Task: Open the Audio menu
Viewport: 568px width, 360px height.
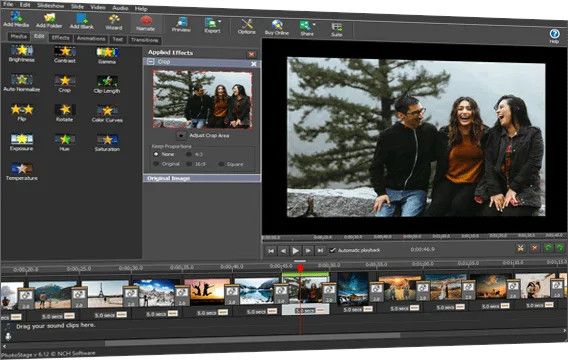Action: coord(120,8)
